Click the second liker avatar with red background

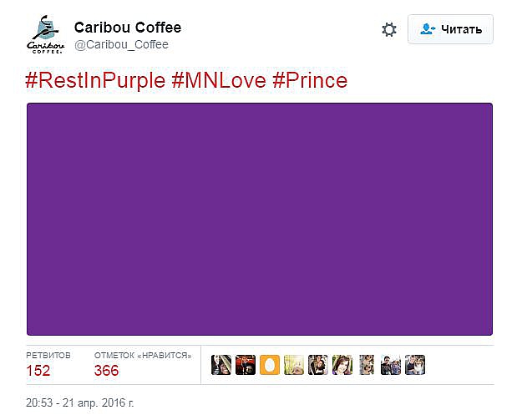245,365
